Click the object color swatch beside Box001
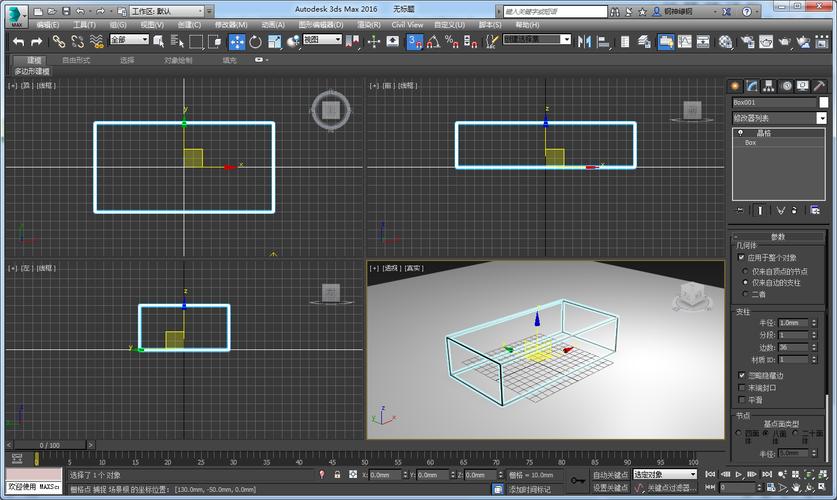The width and height of the screenshot is (837, 500). point(824,102)
